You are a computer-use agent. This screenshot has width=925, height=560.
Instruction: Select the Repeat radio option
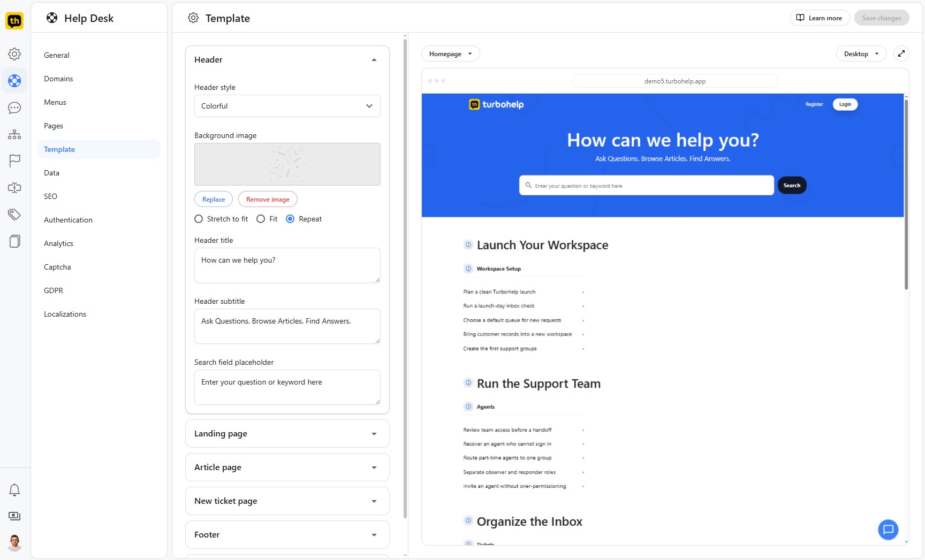pos(290,219)
